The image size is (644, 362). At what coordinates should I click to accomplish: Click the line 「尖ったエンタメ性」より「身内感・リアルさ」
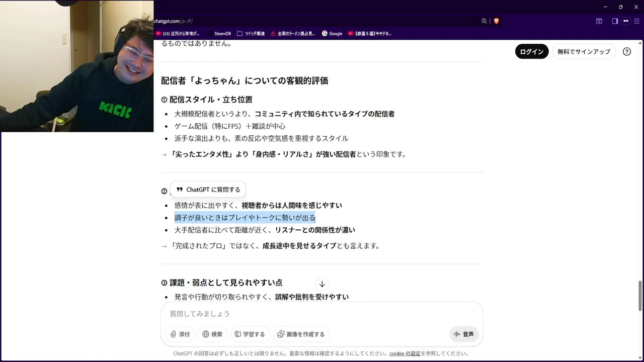pyautogui.click(x=283, y=154)
